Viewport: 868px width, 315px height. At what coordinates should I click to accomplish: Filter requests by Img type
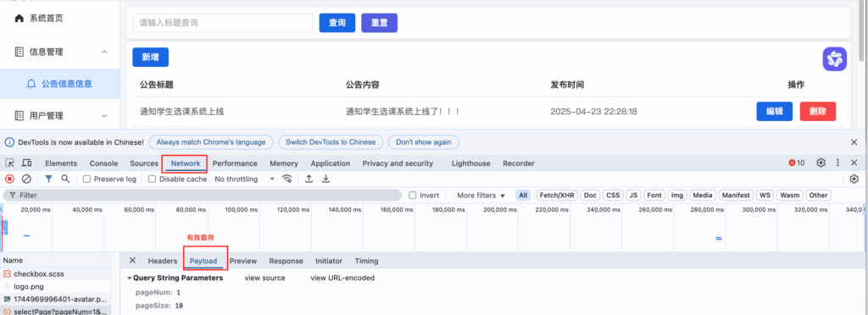coord(677,195)
